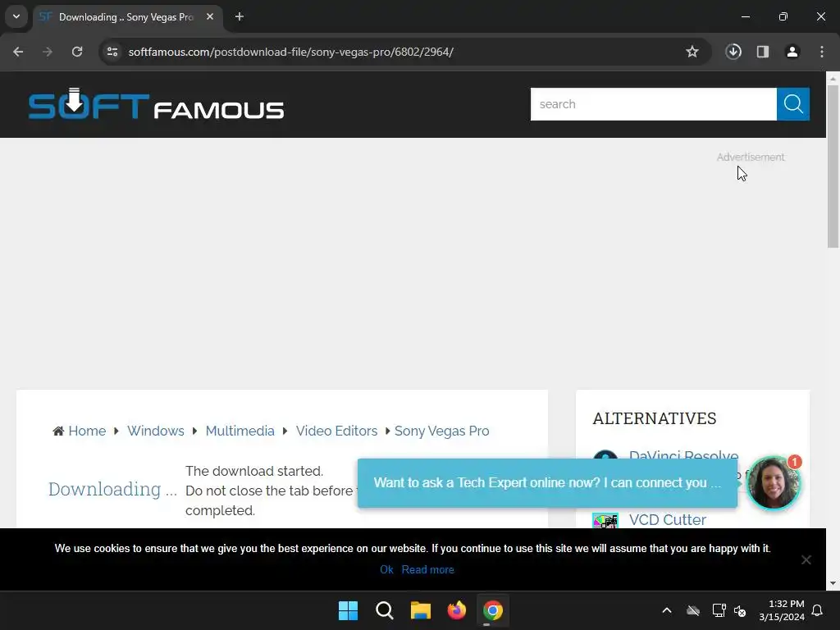Open the cookie Read more link
This screenshot has height=630, width=840.
tap(427, 569)
